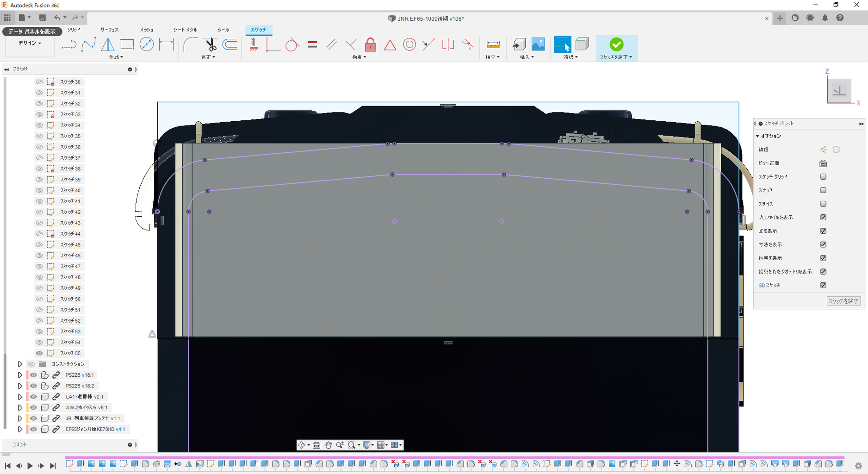Activate the Select tool
Image resolution: width=868 pixels, height=474 pixels.
coord(563,44)
